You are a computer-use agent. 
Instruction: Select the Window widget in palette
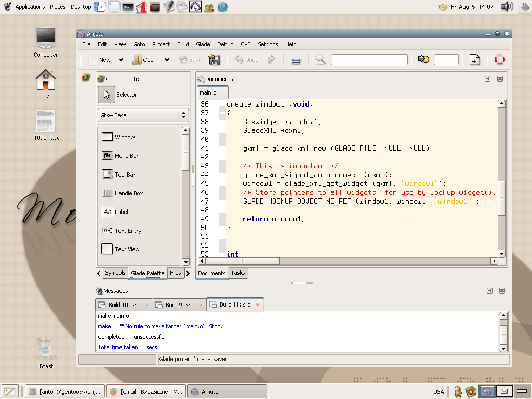point(118,137)
